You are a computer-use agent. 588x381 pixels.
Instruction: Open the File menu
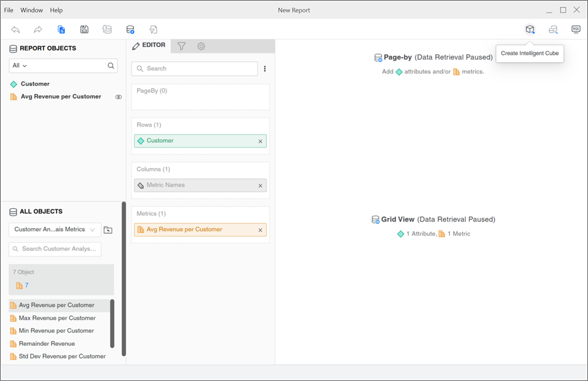pos(9,10)
